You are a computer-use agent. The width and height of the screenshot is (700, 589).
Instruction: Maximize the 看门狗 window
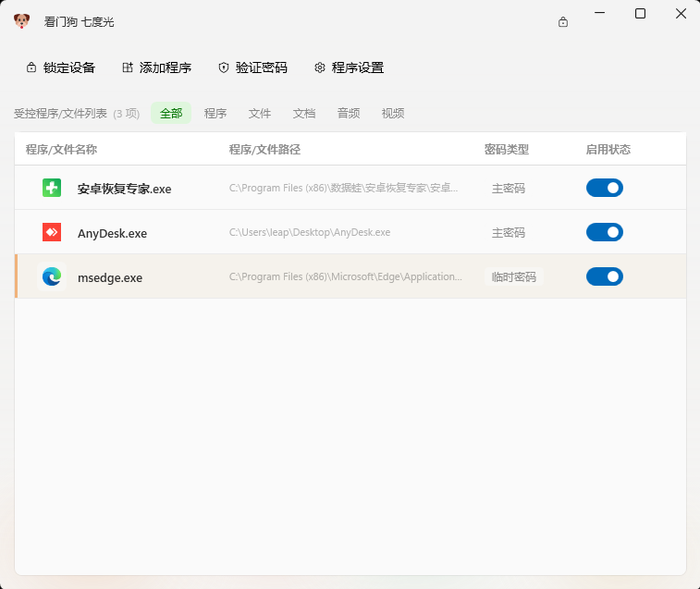[640, 13]
